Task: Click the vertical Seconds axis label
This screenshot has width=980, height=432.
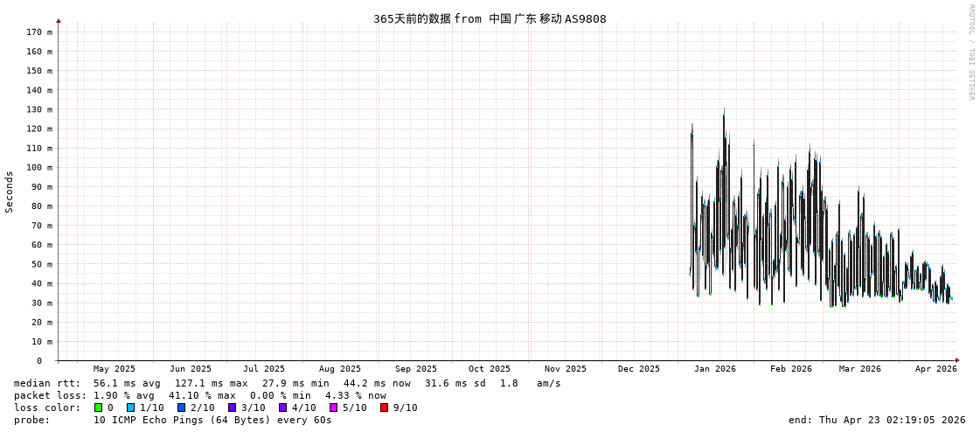Action: 10,192
